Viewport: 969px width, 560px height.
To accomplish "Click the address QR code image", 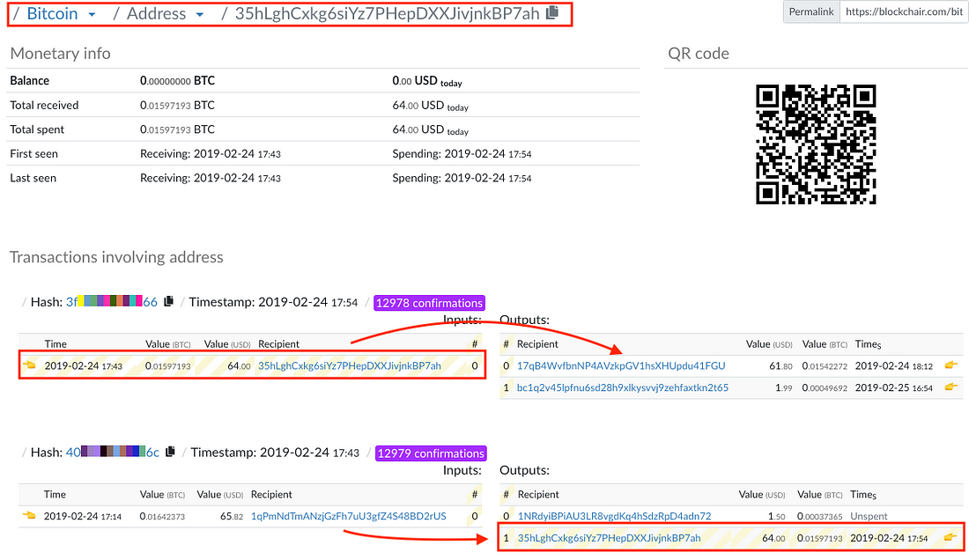I will [x=816, y=144].
